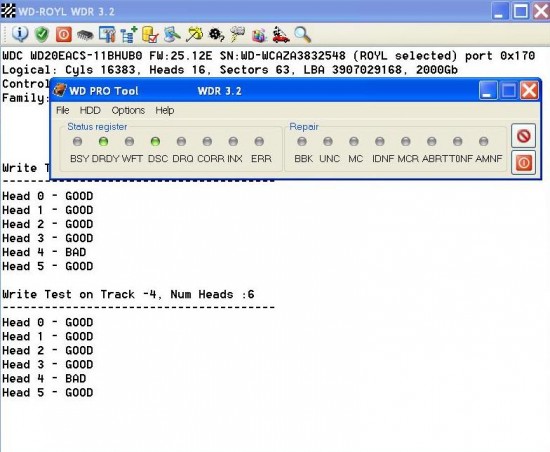Viewport: 550px width, 452px height.
Task: Open the ROM chip tool icon
Action: click(85, 35)
